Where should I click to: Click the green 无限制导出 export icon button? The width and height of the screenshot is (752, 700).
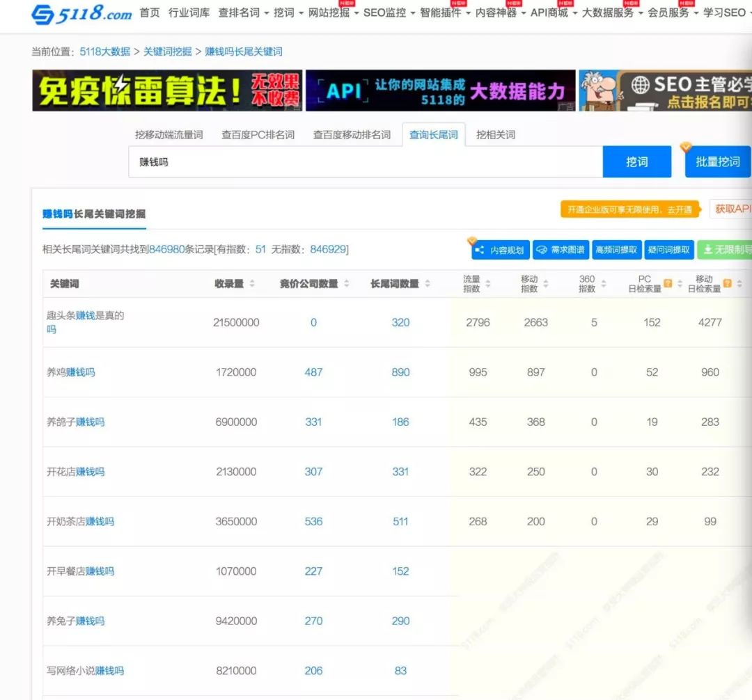(726, 249)
